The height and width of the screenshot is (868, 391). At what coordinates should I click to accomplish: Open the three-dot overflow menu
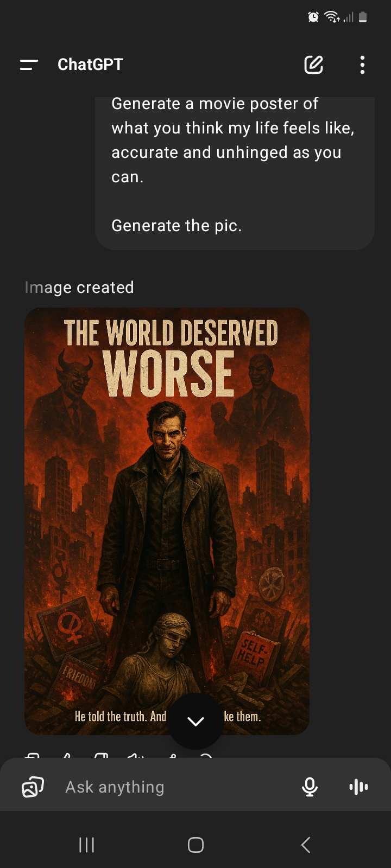(x=362, y=65)
